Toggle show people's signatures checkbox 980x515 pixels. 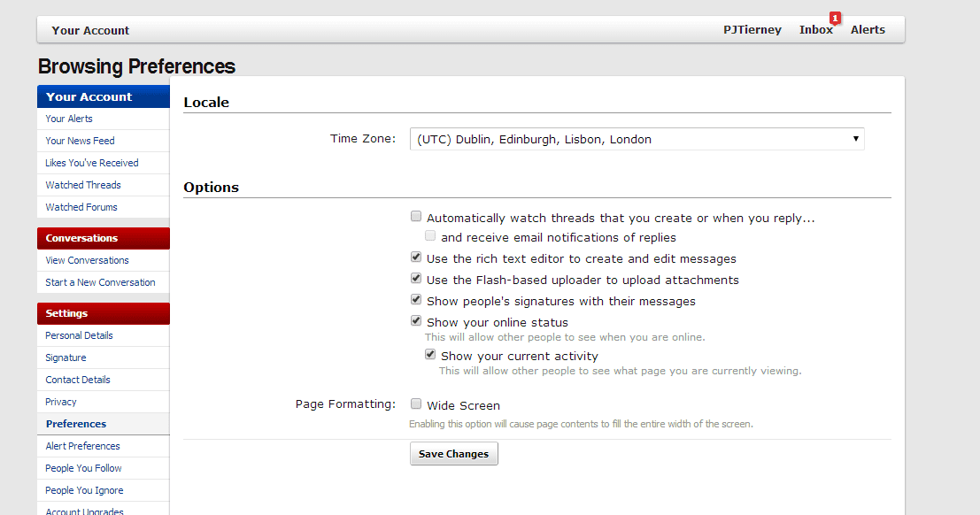(415, 299)
